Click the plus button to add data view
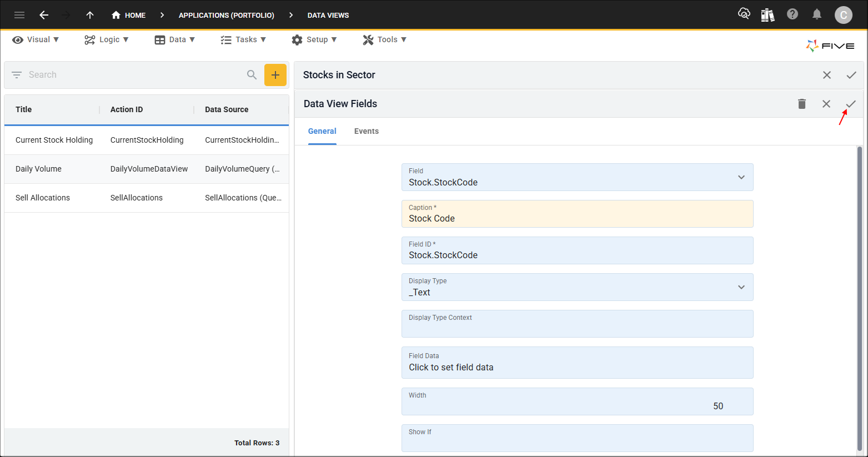 pos(275,75)
